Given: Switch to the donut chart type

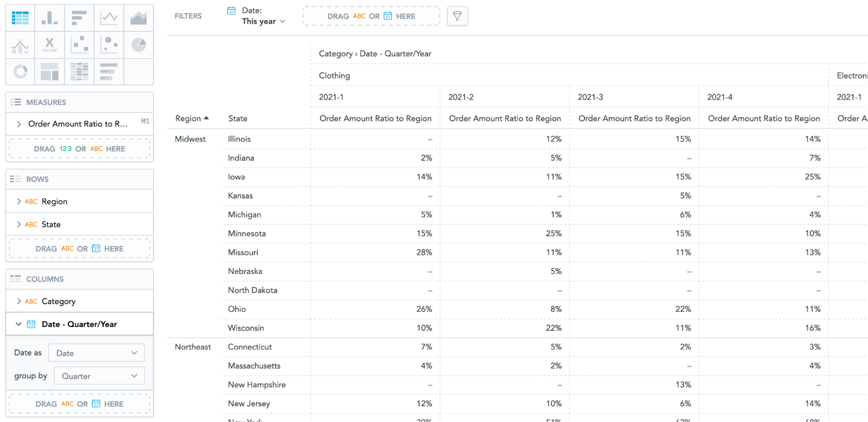Looking at the screenshot, I should pyautogui.click(x=20, y=71).
